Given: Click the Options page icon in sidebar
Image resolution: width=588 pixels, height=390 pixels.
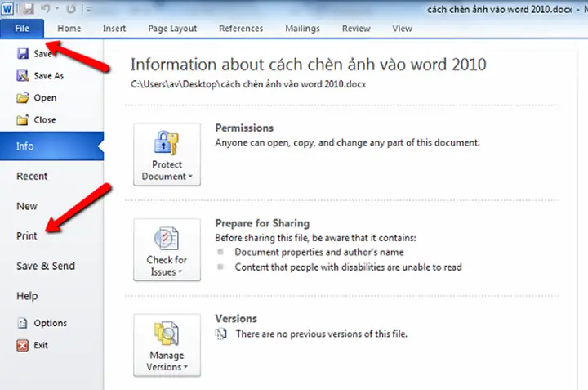Looking at the screenshot, I should pos(23,323).
